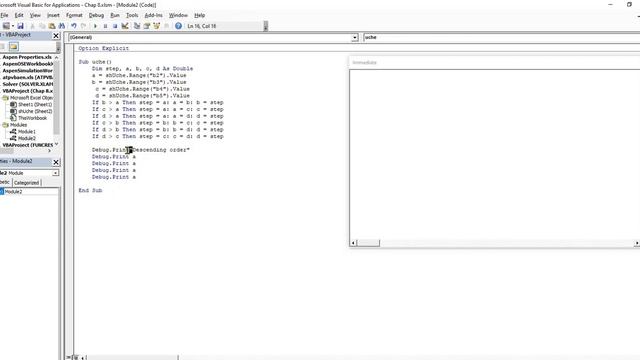Save the workbook with the Save icon
This screenshot has width=640, height=360.
20,26
